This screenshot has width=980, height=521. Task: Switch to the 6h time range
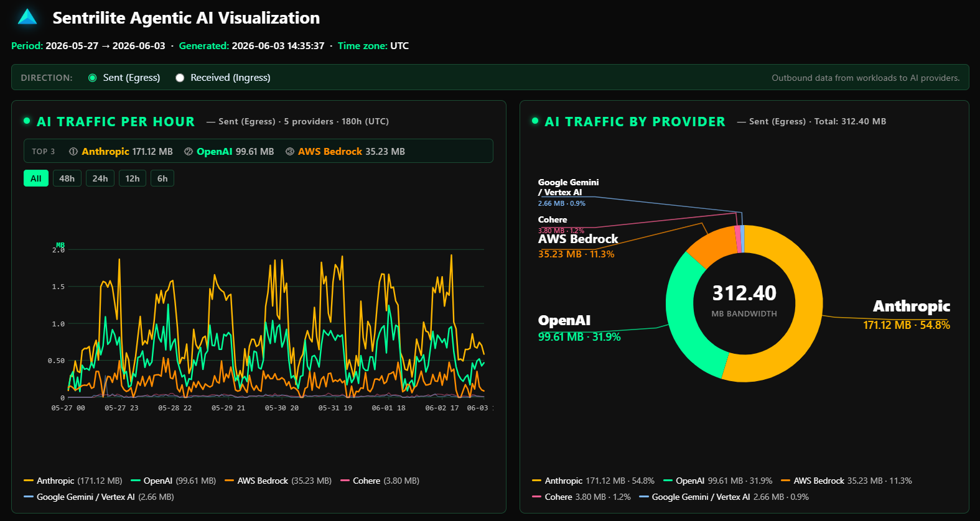[x=162, y=178]
